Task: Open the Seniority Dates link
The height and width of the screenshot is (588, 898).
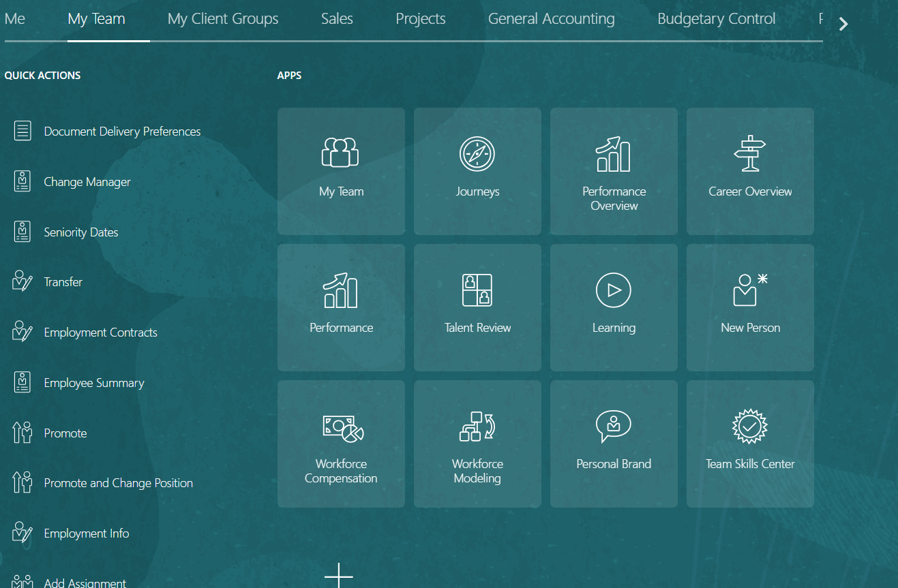Action: (81, 232)
